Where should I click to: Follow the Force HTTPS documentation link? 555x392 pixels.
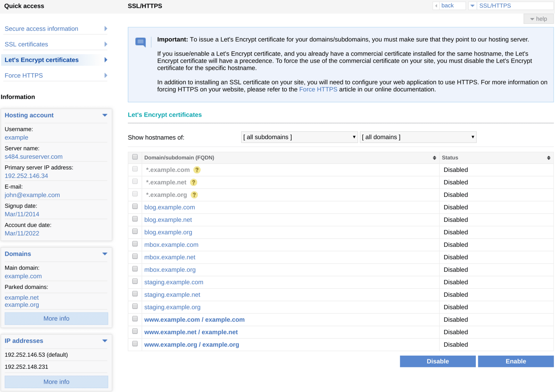[x=318, y=90]
